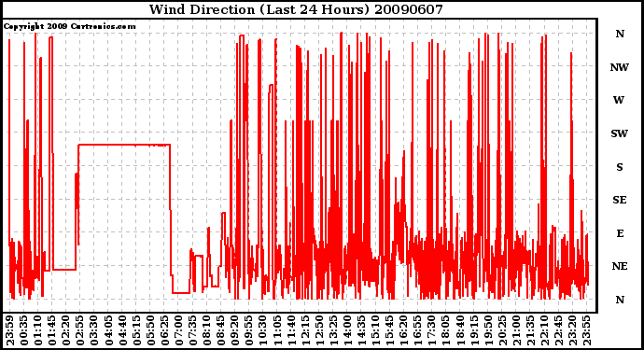Click the 23:59 time axis label
This screenshot has height=350, width=644.
[x=10, y=330]
